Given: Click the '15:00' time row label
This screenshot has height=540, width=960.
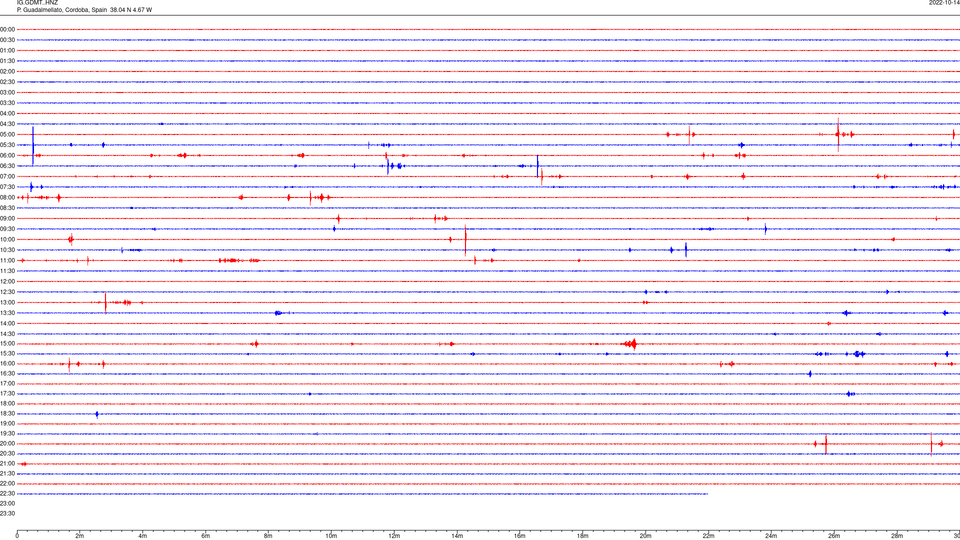Looking at the screenshot, I should pos(7,343).
